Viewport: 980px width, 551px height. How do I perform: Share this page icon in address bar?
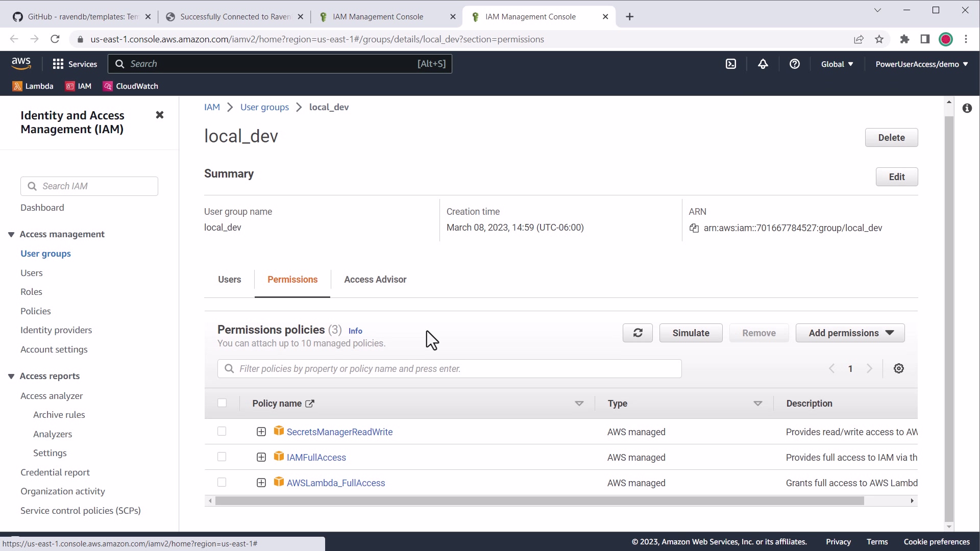coord(859,39)
